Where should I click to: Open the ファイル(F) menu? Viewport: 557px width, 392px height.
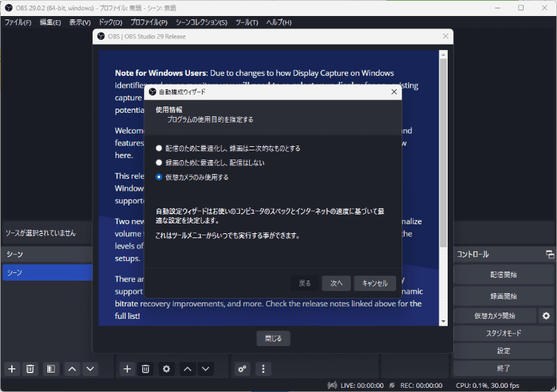18,22
